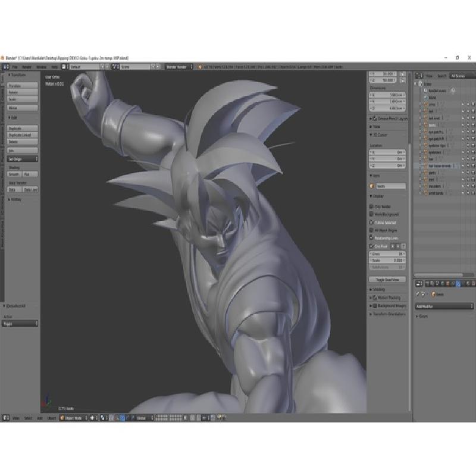
Task: Hide the arms object with its eye icon
Action: tap(464, 105)
